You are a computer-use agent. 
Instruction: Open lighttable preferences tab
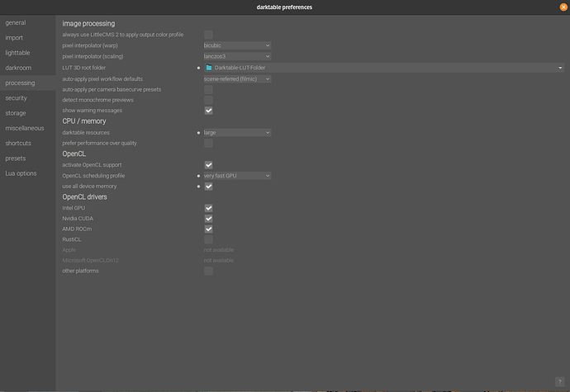[x=27, y=53]
